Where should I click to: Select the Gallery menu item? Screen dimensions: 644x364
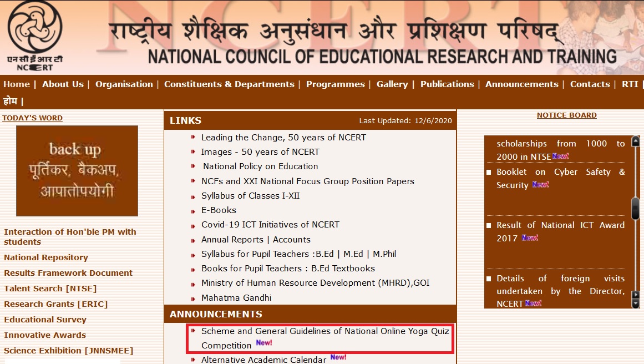click(392, 84)
